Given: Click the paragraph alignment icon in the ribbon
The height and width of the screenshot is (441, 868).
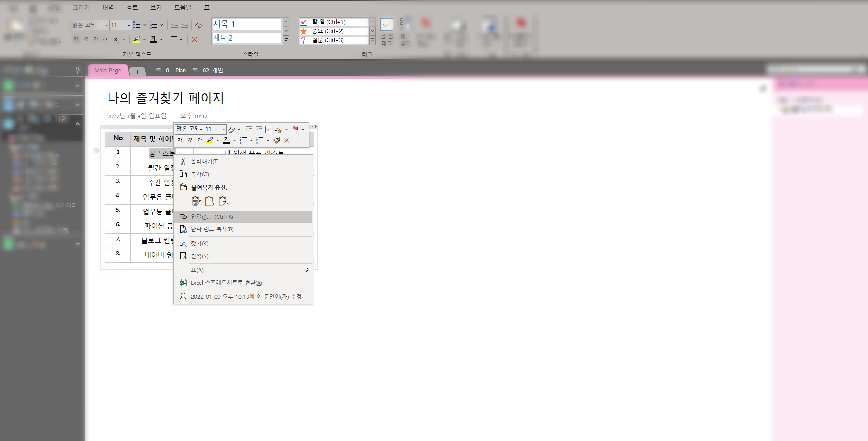Looking at the screenshot, I should tap(174, 39).
